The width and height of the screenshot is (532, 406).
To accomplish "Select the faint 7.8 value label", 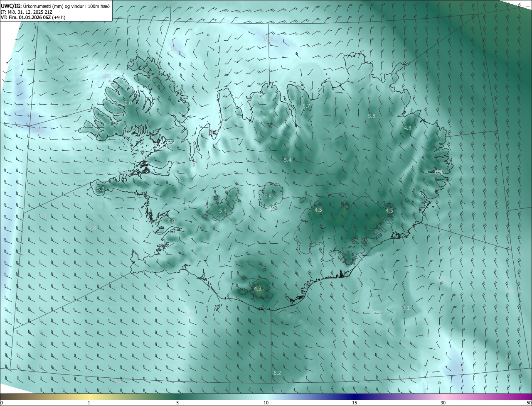I will [x=92, y=227].
